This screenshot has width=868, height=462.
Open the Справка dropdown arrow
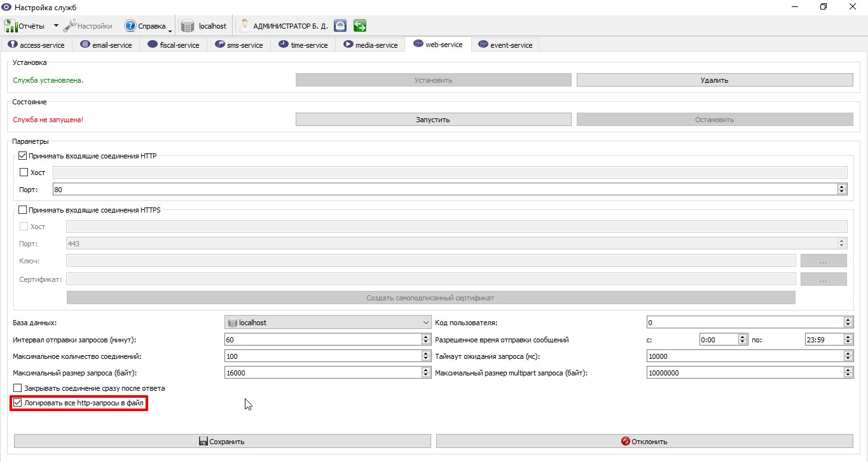[x=170, y=28]
